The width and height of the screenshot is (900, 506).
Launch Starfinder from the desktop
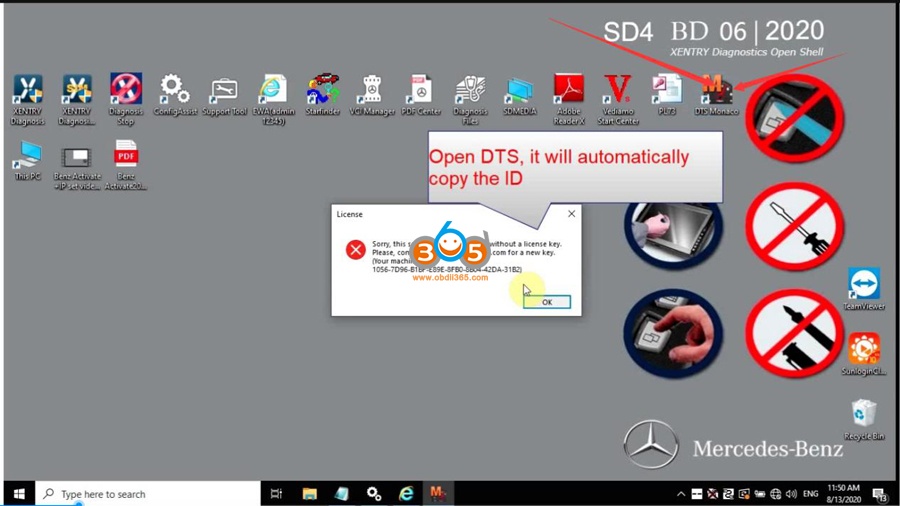coord(323,95)
